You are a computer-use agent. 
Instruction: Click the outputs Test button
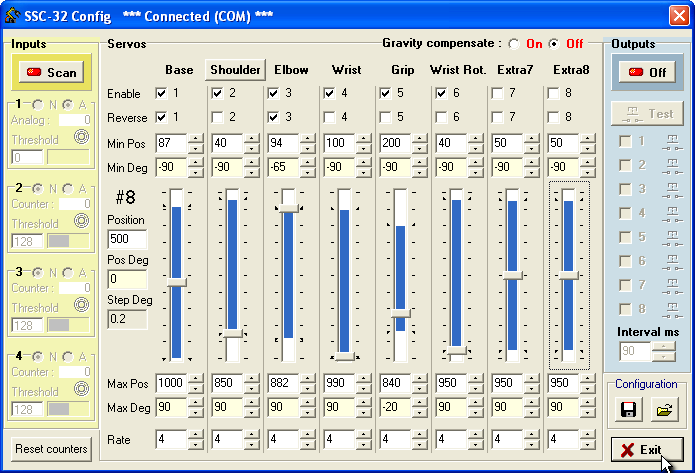pyautogui.click(x=647, y=114)
